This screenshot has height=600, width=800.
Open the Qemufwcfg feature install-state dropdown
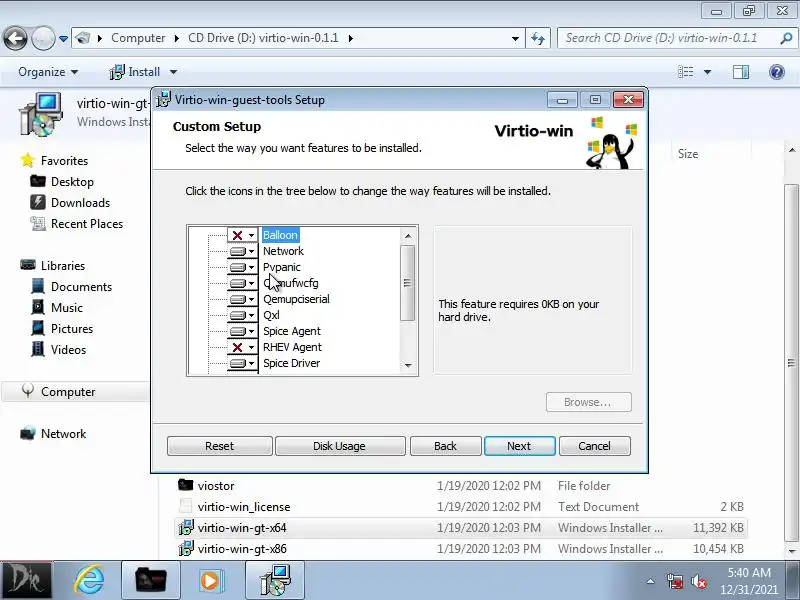(x=242, y=283)
